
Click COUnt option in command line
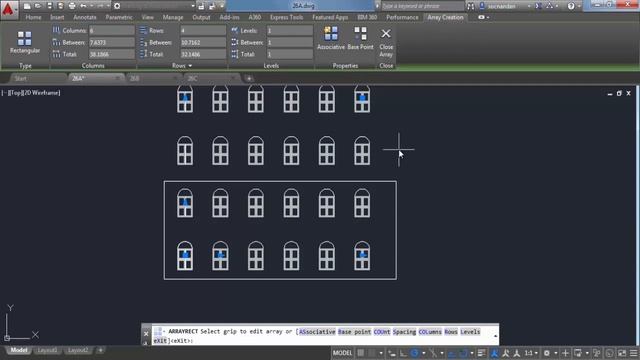382,332
